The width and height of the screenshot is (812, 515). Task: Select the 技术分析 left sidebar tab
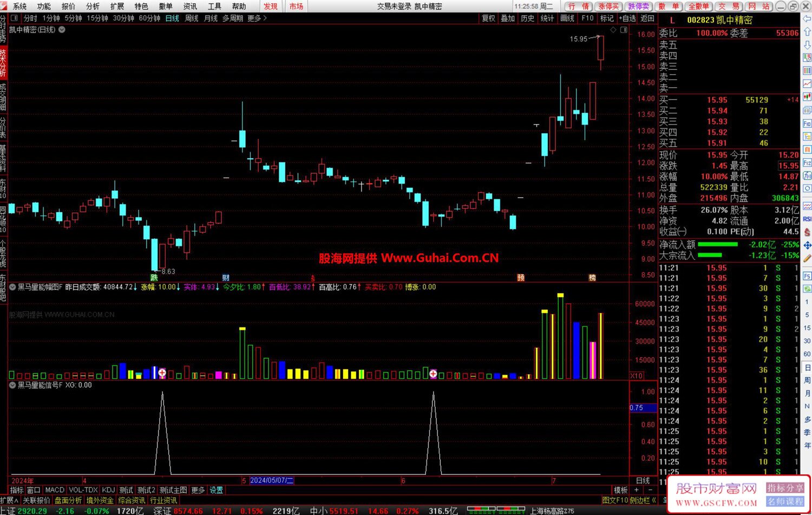click(x=3, y=62)
